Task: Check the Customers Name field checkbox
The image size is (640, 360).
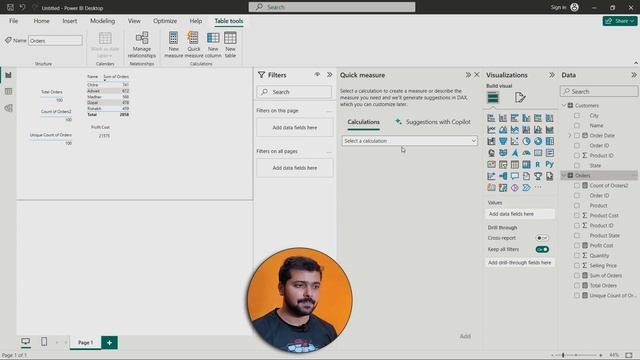Action: [577, 125]
